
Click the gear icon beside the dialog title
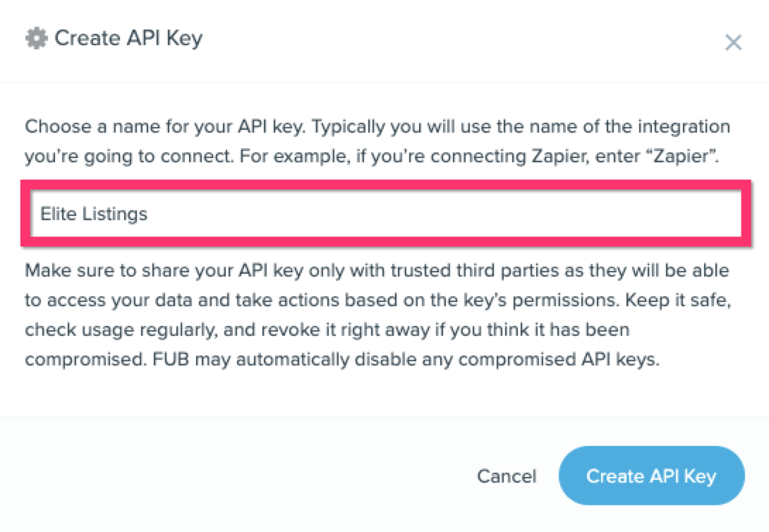coord(36,38)
